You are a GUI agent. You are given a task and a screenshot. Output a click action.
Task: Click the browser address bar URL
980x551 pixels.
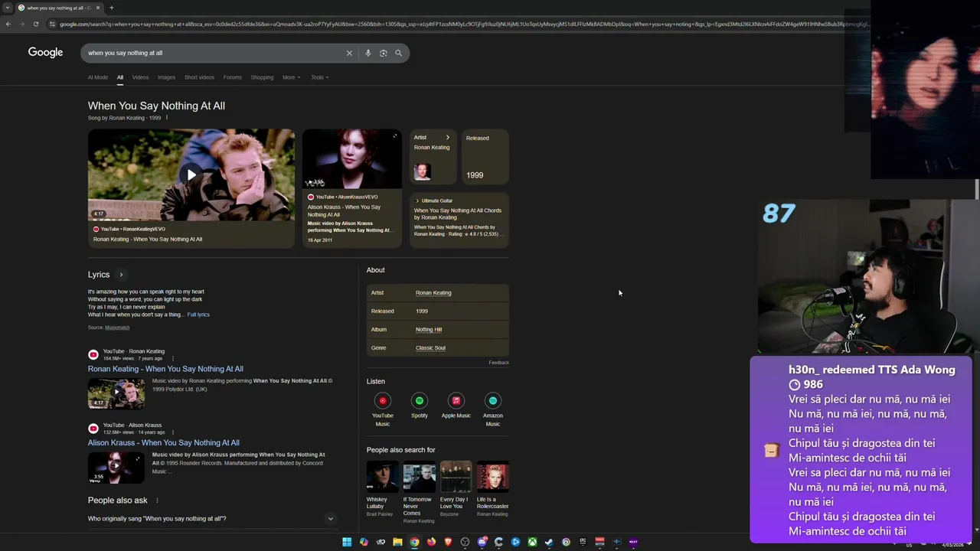click(x=463, y=24)
